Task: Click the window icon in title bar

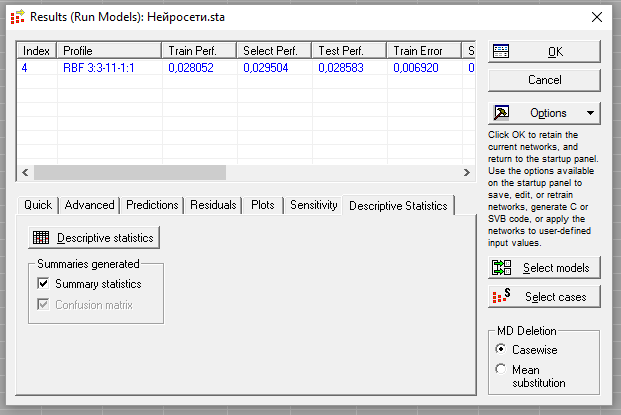Action: [x=15, y=17]
